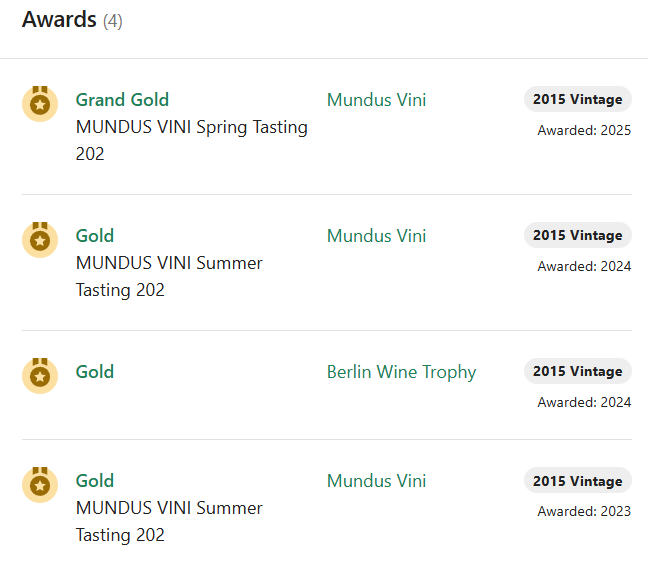Select 2015 Vintage badge in Berlin Wine Trophy row
The height and width of the screenshot is (561, 648).
click(577, 371)
